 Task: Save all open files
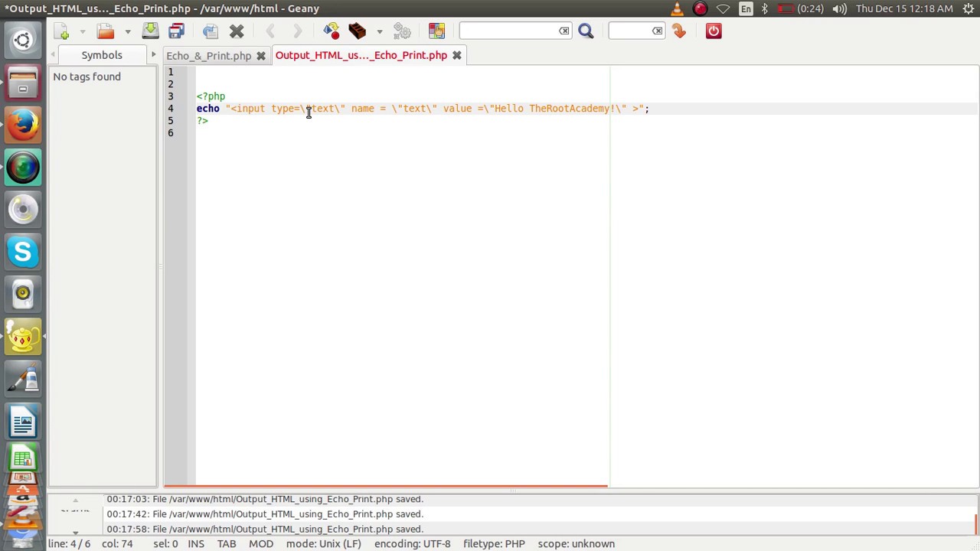tap(177, 31)
